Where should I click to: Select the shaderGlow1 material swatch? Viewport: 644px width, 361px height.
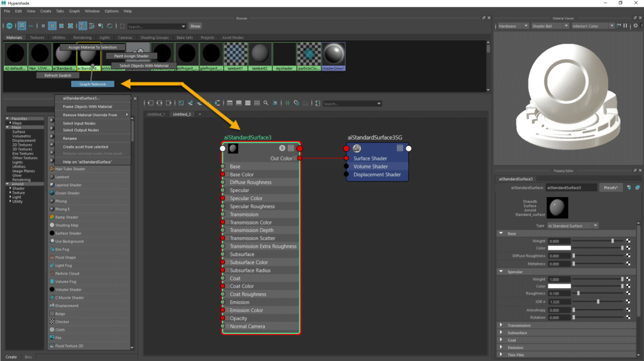click(x=333, y=56)
